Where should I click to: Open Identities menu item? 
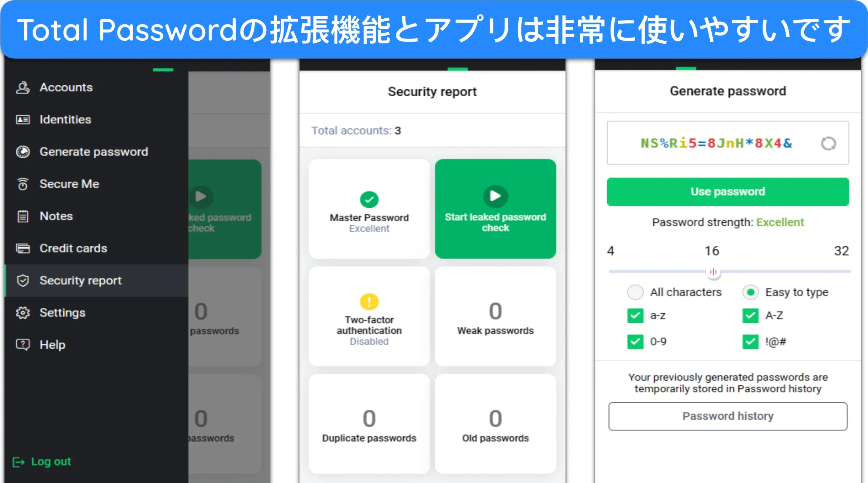pyautogui.click(x=97, y=120)
